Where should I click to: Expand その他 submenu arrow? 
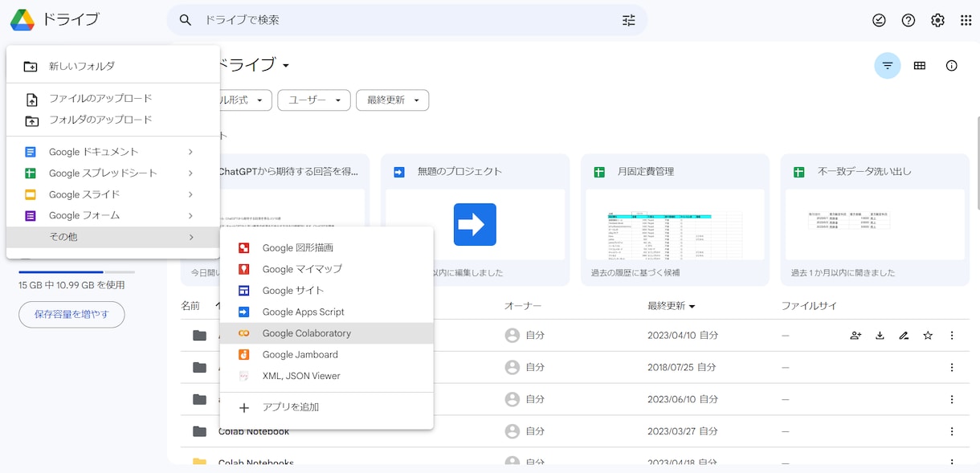[190, 237]
